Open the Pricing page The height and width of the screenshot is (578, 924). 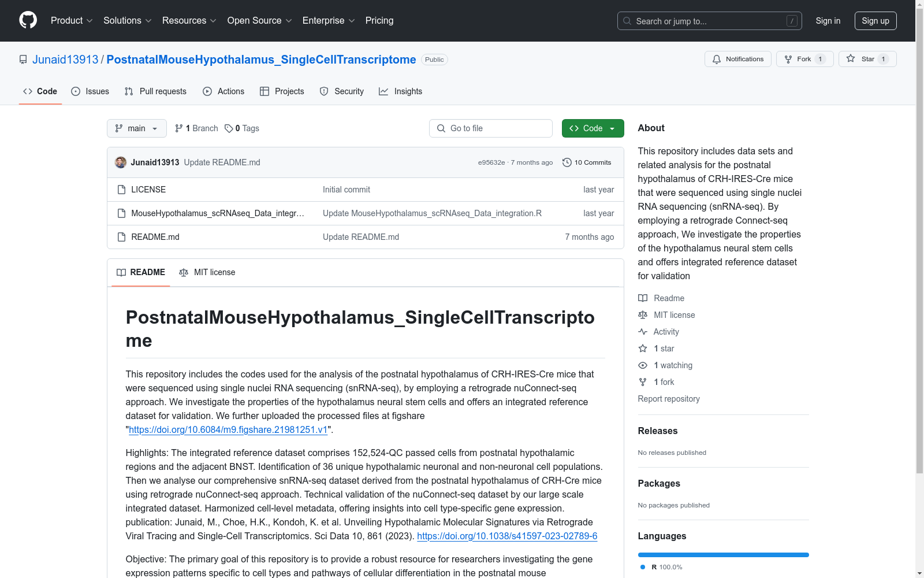tap(379, 20)
